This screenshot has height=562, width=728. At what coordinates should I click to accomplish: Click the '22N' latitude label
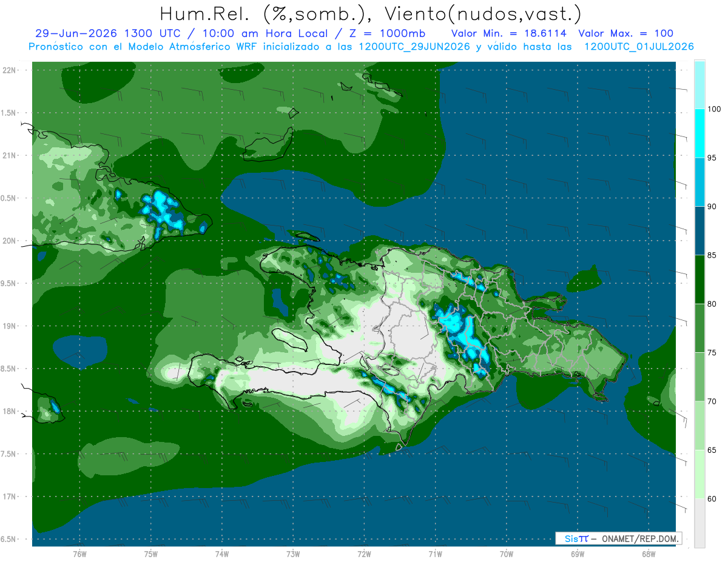pos(10,70)
